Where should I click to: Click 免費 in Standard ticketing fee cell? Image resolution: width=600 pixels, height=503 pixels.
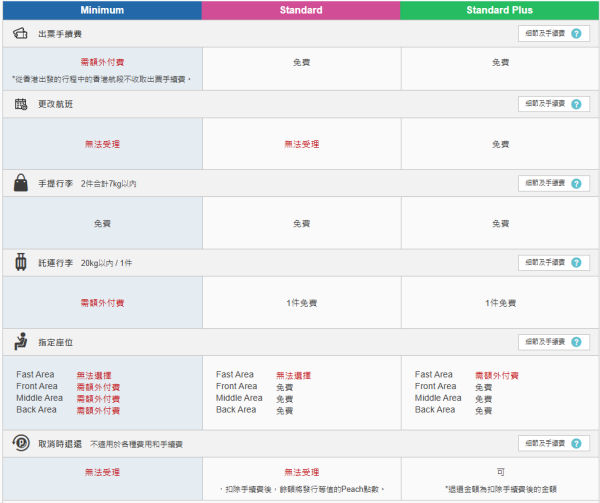[302, 62]
